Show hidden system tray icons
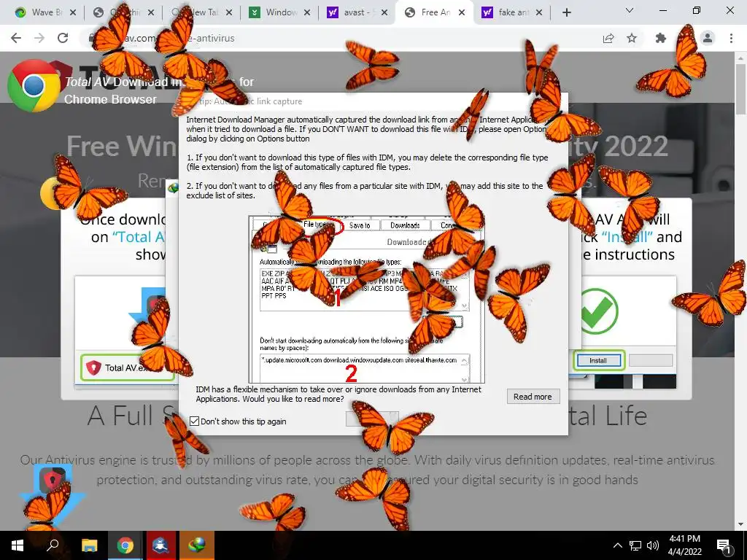Screen dimensions: 747x560 (617, 545)
